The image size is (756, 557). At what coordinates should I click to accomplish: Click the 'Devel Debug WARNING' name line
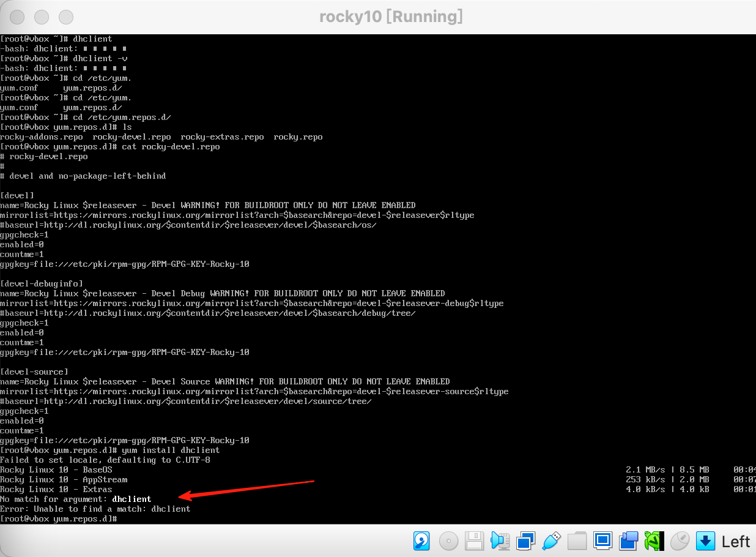[223, 293]
